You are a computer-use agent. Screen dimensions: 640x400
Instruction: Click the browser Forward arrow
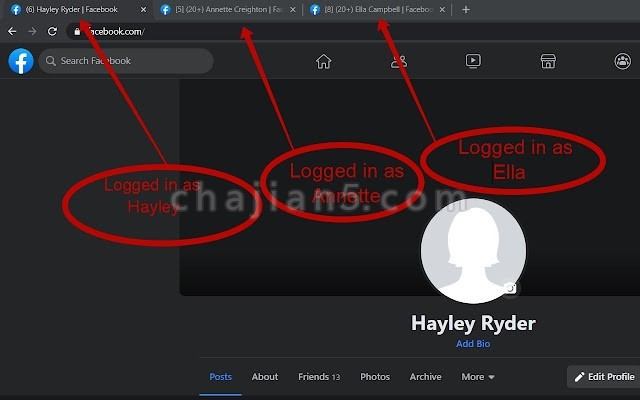32,31
